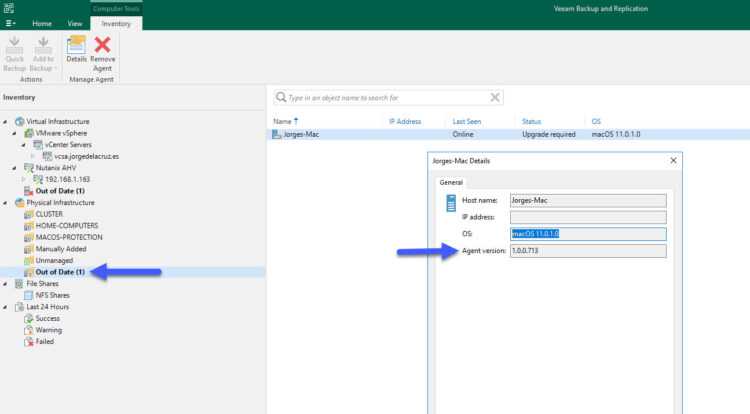Click the Unmanaged group icon

pyautogui.click(x=29, y=261)
